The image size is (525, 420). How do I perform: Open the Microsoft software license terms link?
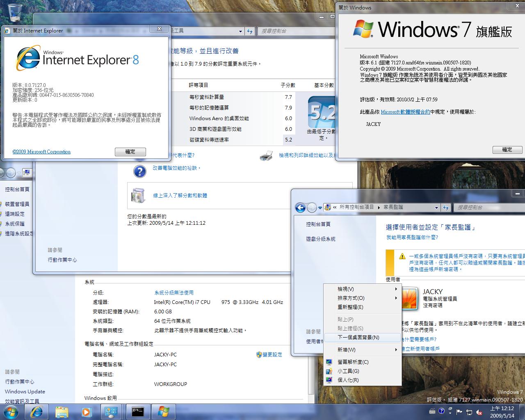click(405, 112)
